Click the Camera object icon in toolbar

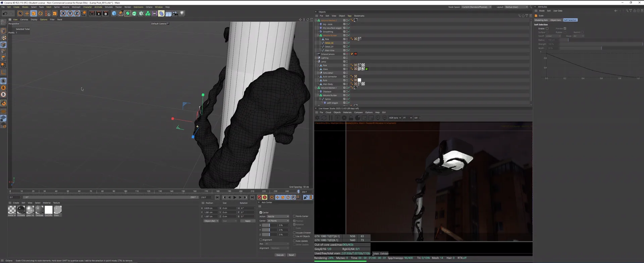pyautogui.click(x=175, y=13)
